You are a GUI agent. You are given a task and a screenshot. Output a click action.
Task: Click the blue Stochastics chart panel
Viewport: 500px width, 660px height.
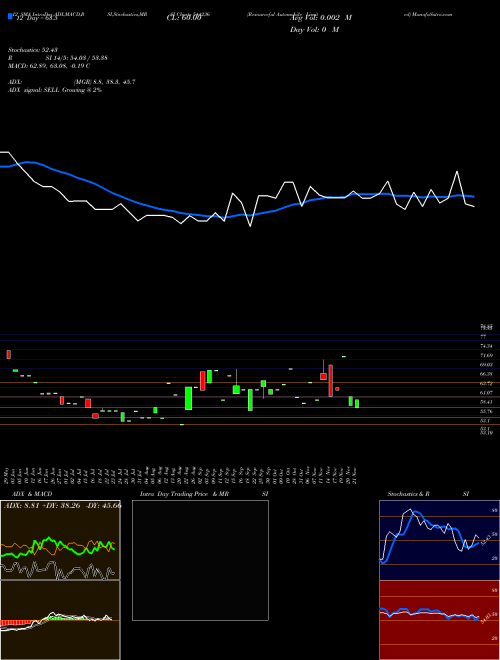click(439, 540)
